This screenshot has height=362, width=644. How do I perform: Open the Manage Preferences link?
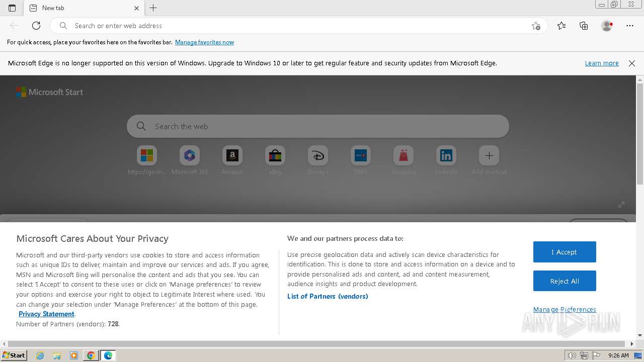(565, 309)
